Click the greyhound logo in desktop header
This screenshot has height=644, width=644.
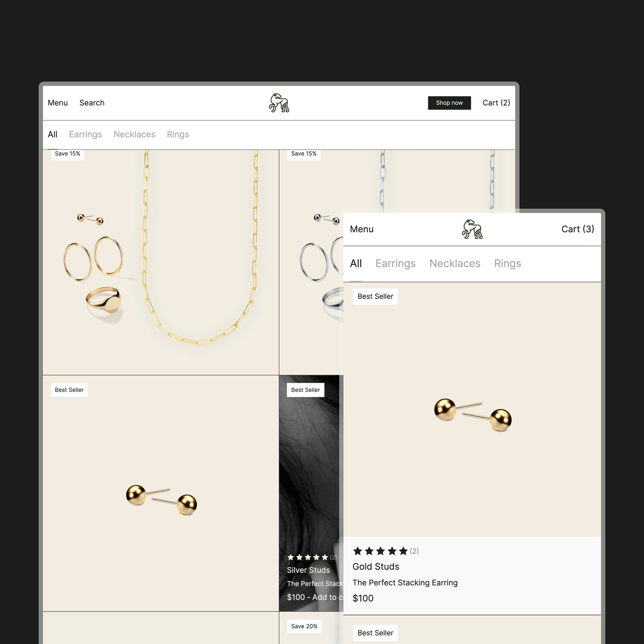pos(279,103)
